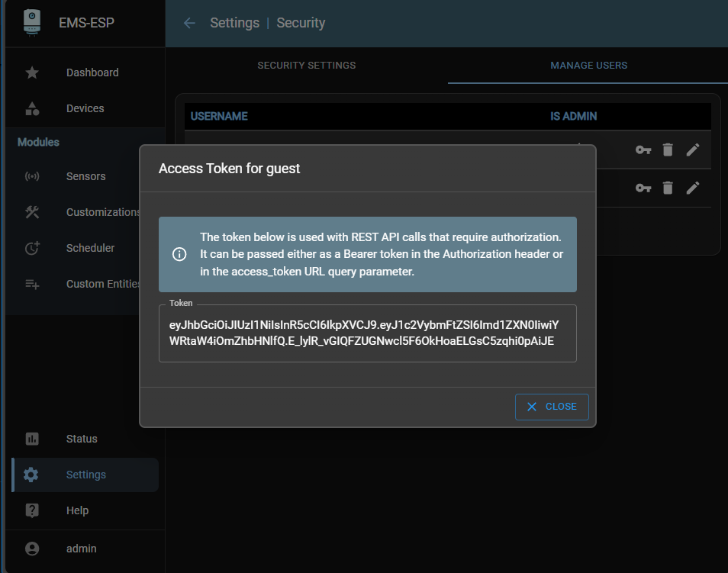Image resolution: width=728 pixels, height=573 pixels.
Task: Edit the first user with pencil icon
Action: (692, 150)
